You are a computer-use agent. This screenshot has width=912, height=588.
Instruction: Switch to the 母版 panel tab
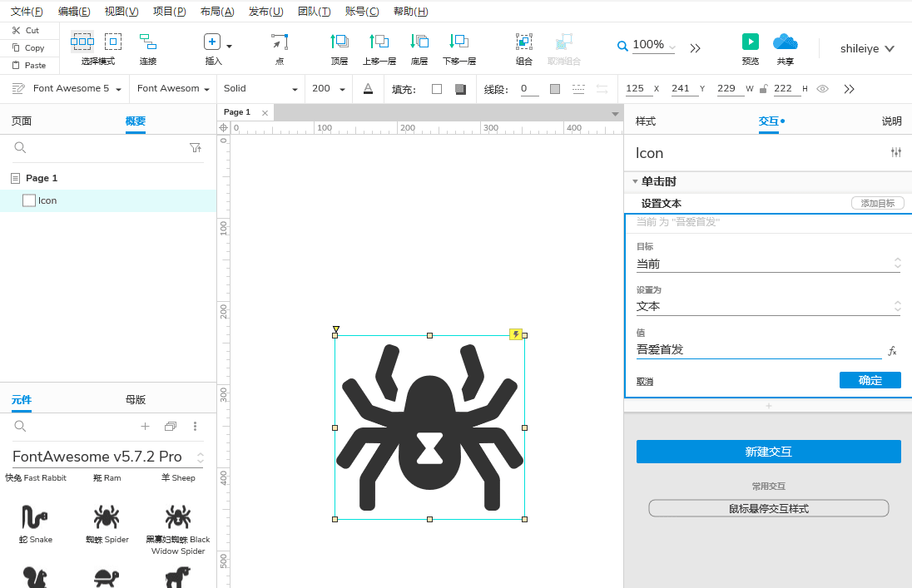(x=135, y=399)
